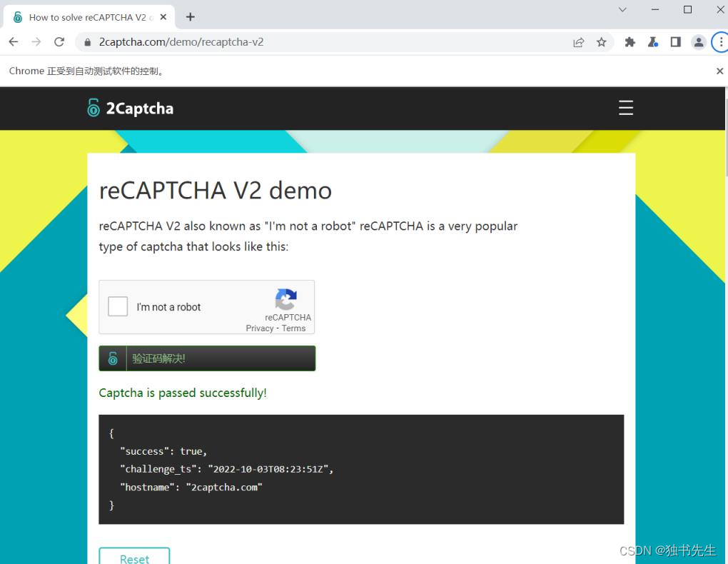Click the browser back arrow
This screenshot has width=728, height=564.
tap(14, 42)
